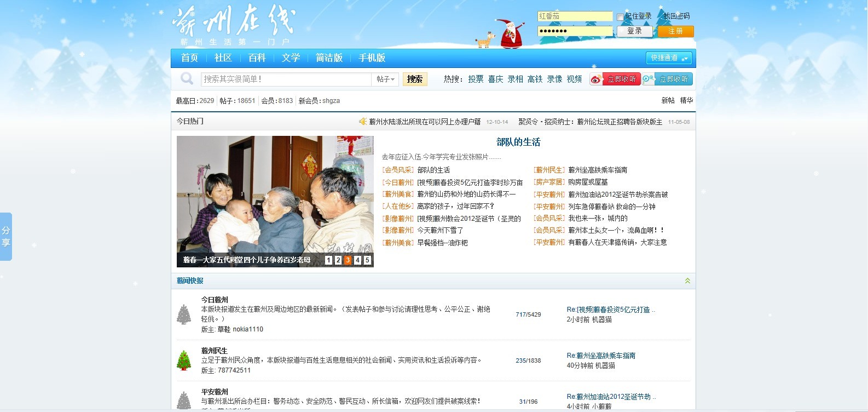
Task: Open the 百科 nav item
Action: coord(257,58)
